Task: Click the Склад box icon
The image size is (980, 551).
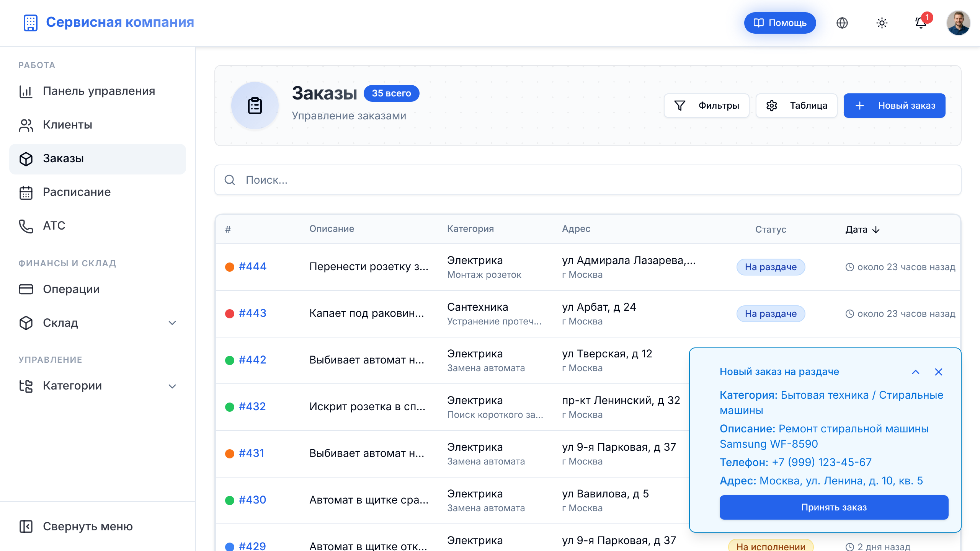Action: tap(26, 323)
